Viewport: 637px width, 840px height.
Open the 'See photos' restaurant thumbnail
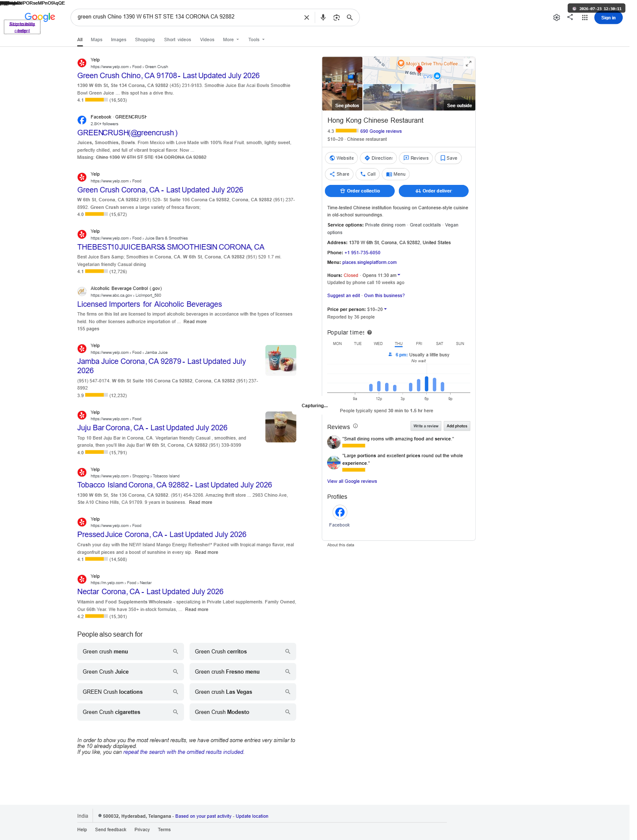click(342, 84)
